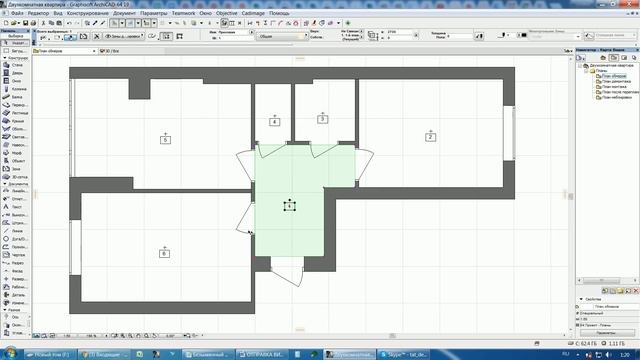640x360 pixels.
Task: Switch Navigator to View Map icon
Action: tap(613, 58)
